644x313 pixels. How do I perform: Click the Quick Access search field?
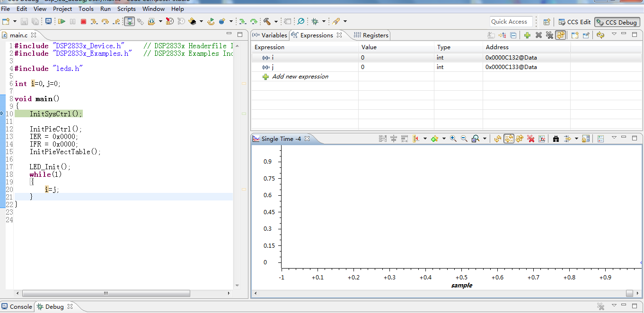[511, 21]
